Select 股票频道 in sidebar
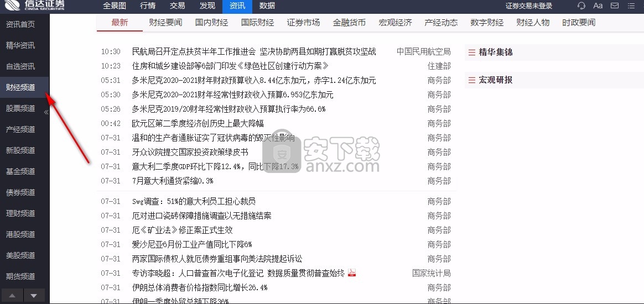Image resolution: width=644 pixels, height=304 pixels. (x=20, y=108)
